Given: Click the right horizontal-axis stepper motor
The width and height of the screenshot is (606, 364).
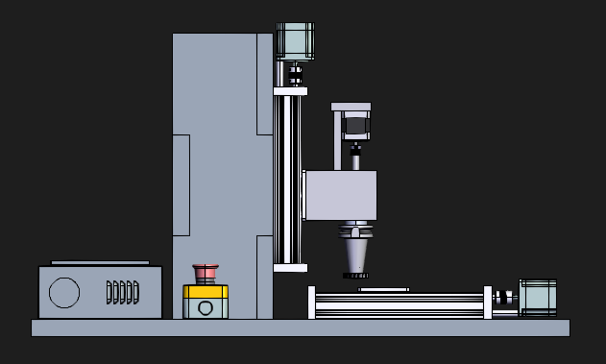Looking at the screenshot, I should 538,298.
